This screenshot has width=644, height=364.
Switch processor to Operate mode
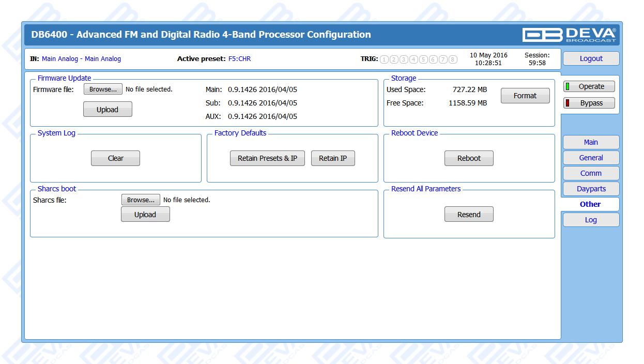[x=589, y=87]
